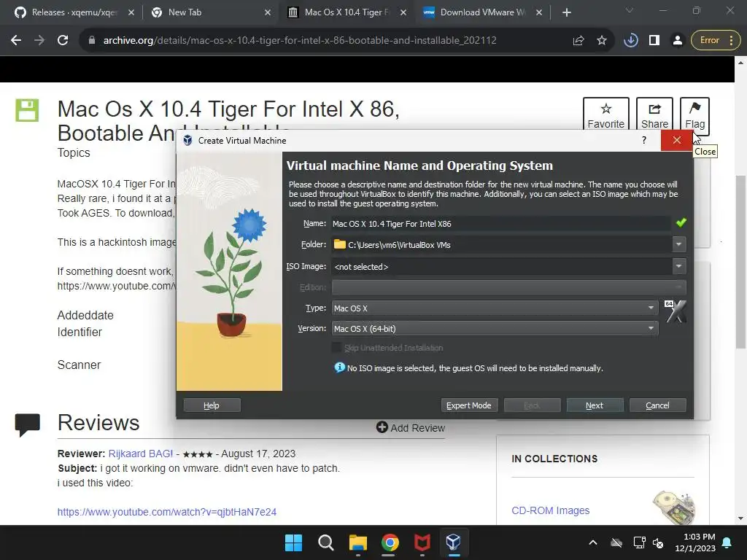This screenshot has height=560, width=747.
Task: Click the muted volume tray icon
Action: click(658, 542)
